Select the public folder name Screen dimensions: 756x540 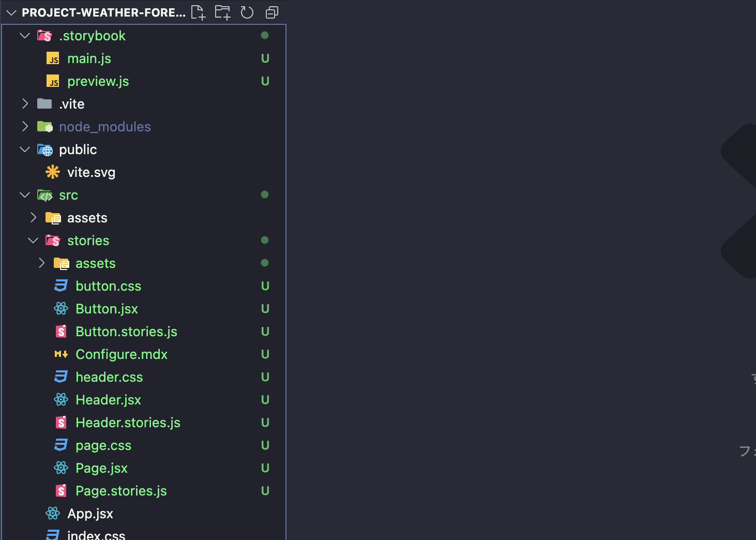pyautogui.click(x=78, y=149)
